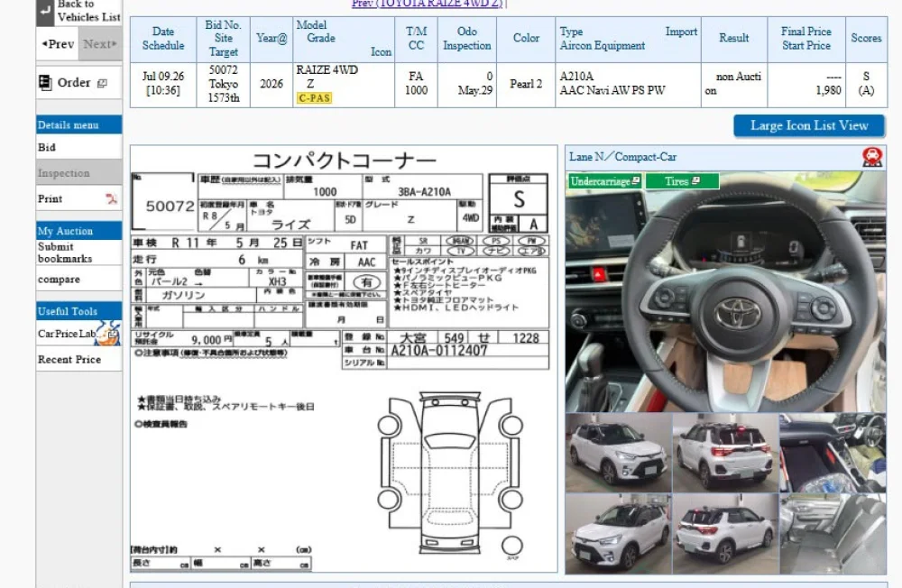Click the A210A AAC Navi AW PS PW cell
This screenshot has height=588, width=902.
pyautogui.click(x=628, y=85)
